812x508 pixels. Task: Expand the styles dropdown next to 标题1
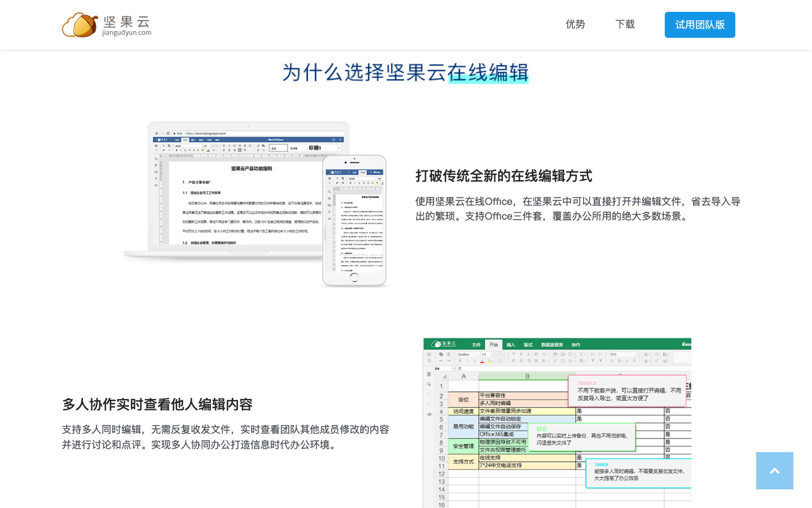[339, 148]
